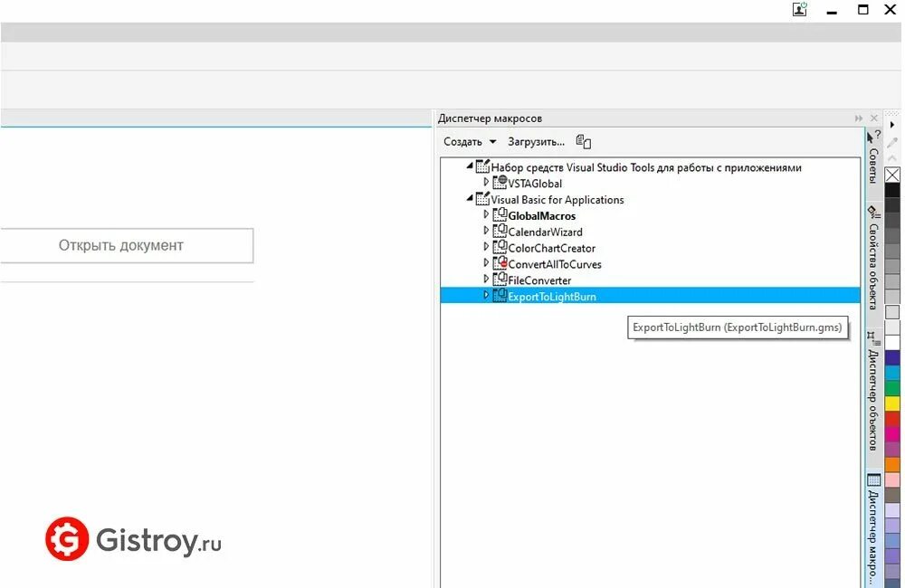The width and height of the screenshot is (905, 588).
Task: Collapse the Visual Basic for Applications node
Action: (x=469, y=198)
